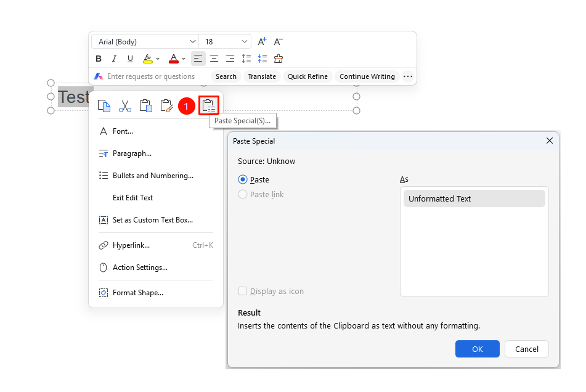This screenshot has width=586, height=392.
Task: Click the Continue Writing button
Action: pyautogui.click(x=367, y=76)
